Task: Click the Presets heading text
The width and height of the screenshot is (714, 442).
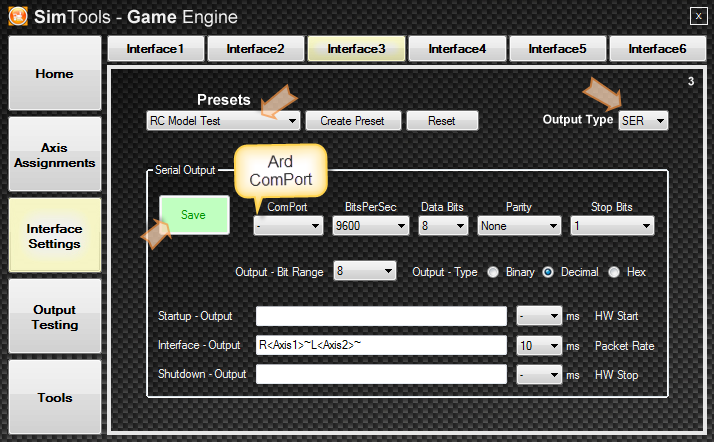Action: tap(224, 100)
